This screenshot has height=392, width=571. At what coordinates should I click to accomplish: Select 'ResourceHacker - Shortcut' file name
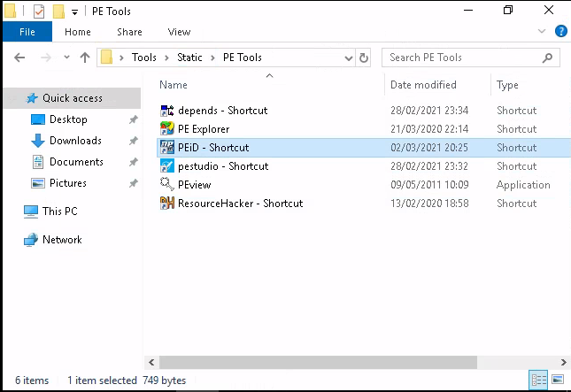[240, 204]
